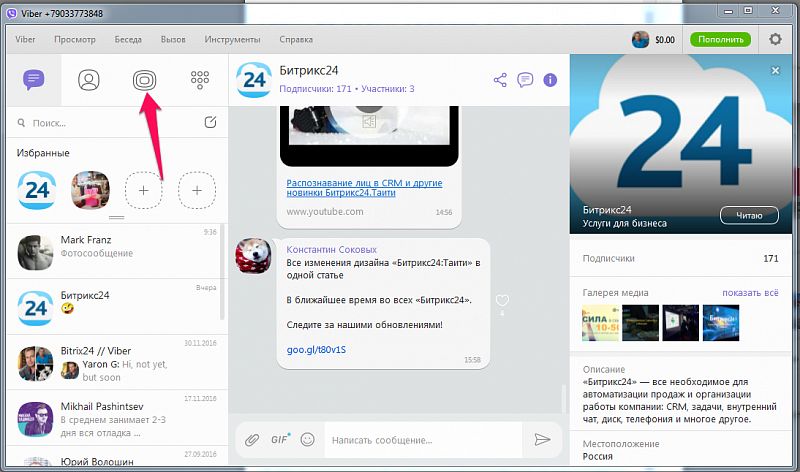Open the Вызов menu
This screenshot has height=472, width=800.
click(x=173, y=39)
